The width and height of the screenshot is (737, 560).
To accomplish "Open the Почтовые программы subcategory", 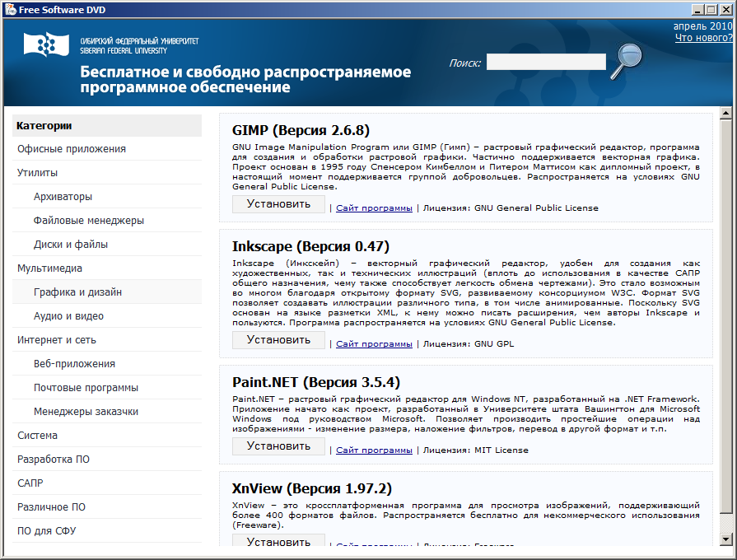I will pyautogui.click(x=107, y=388).
